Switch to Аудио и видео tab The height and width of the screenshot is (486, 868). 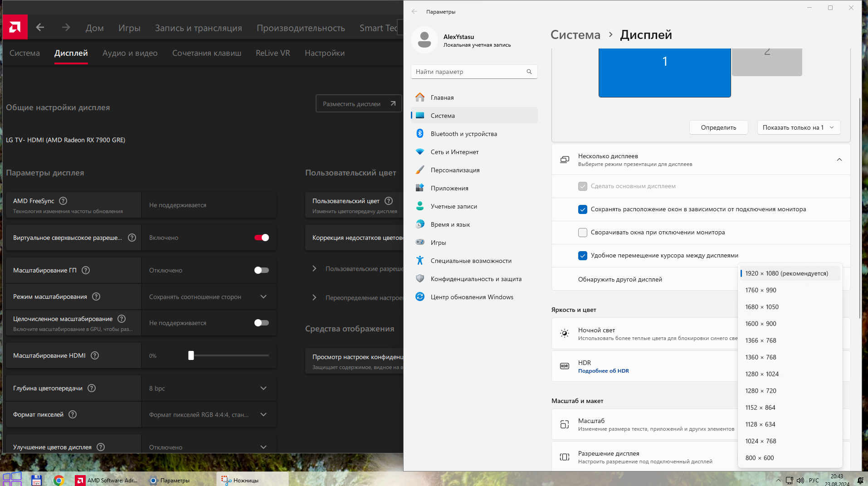coord(130,53)
